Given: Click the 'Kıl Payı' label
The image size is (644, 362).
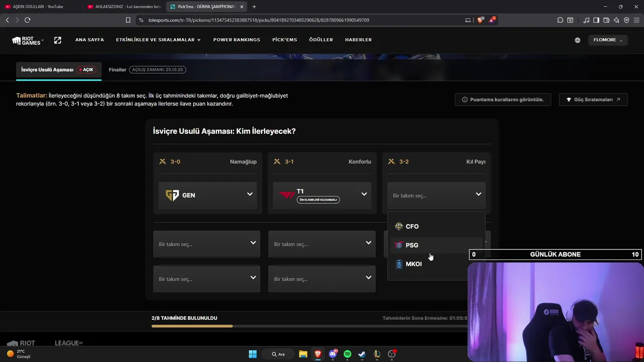Looking at the screenshot, I should click(475, 161).
